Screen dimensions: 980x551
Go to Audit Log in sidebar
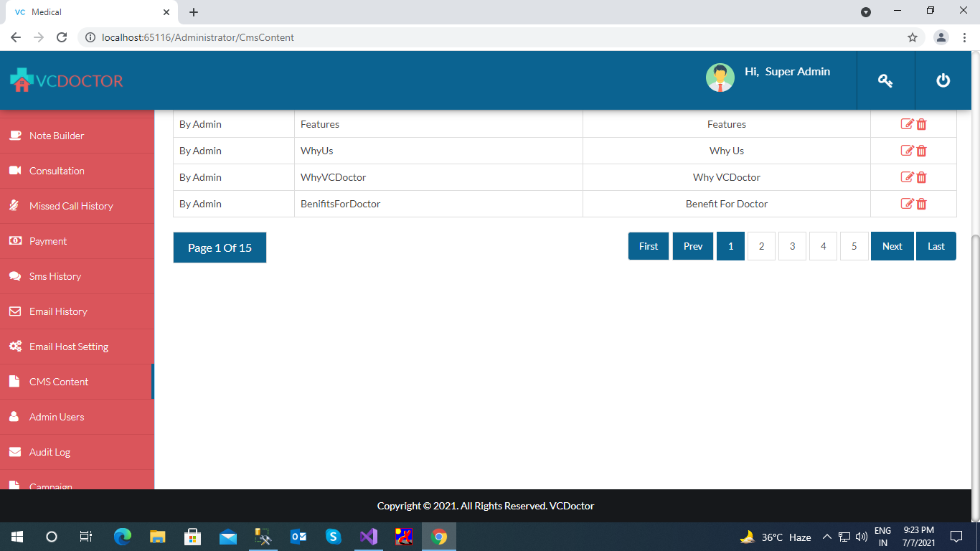(50, 452)
